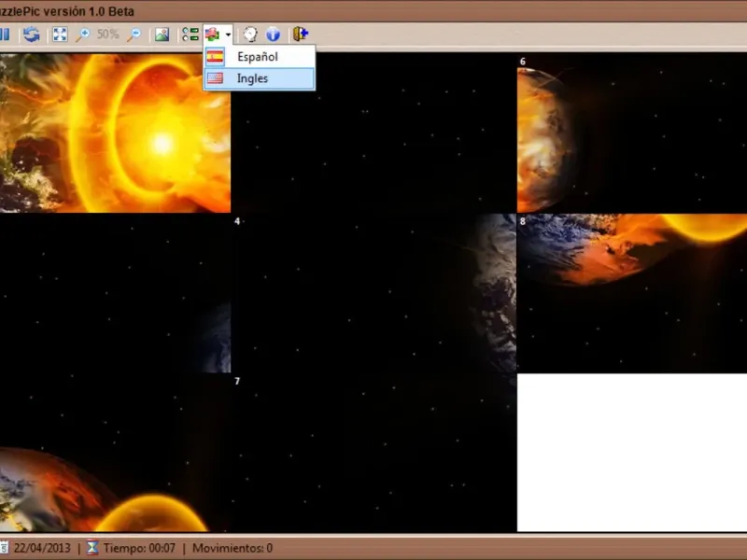Click the restart/shuffle puzzle icon
The image size is (747, 560).
[x=32, y=35]
